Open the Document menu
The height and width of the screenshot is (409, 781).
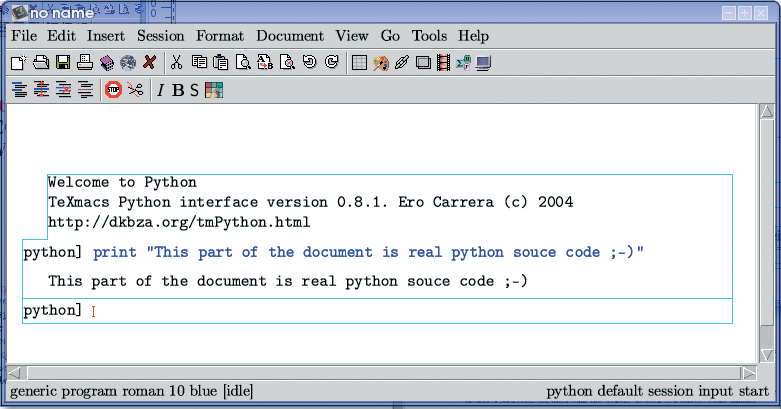tap(290, 36)
